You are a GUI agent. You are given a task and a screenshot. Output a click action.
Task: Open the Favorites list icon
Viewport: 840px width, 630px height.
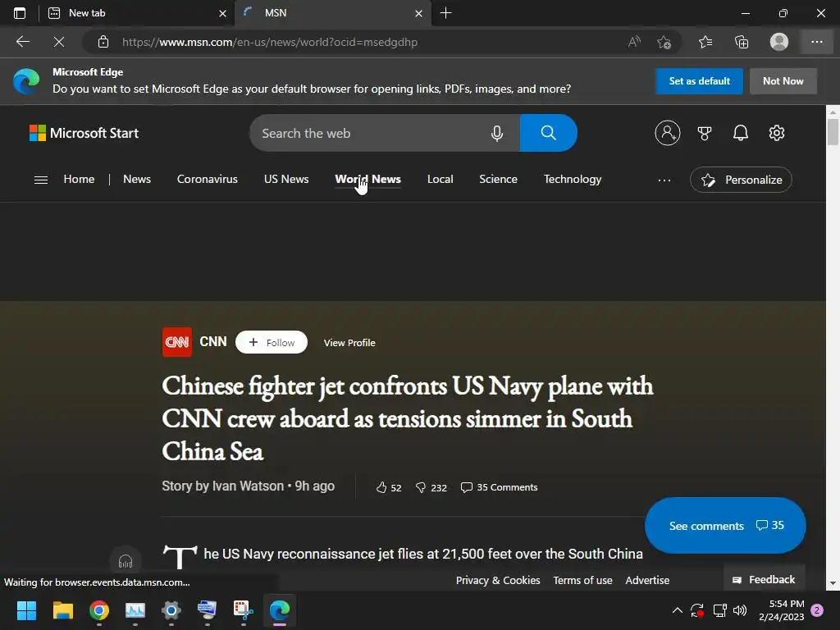point(705,42)
